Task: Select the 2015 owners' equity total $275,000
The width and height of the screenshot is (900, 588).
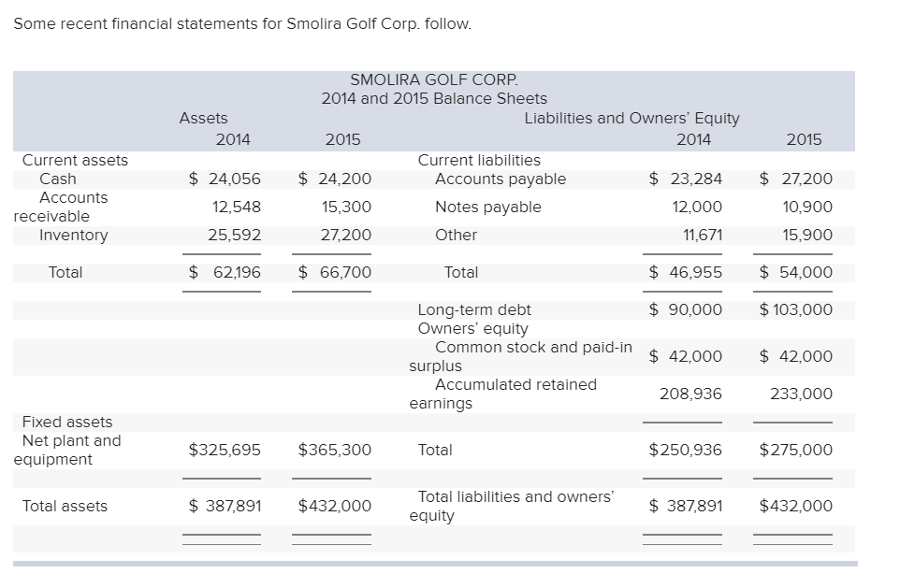Action: coord(795,450)
